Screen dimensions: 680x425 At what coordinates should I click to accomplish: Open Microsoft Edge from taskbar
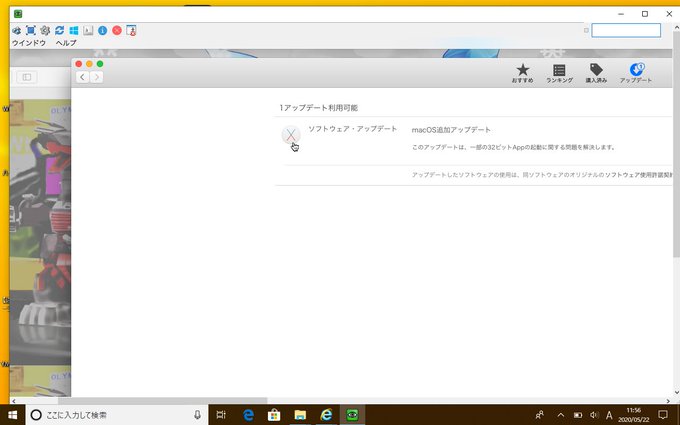point(248,415)
